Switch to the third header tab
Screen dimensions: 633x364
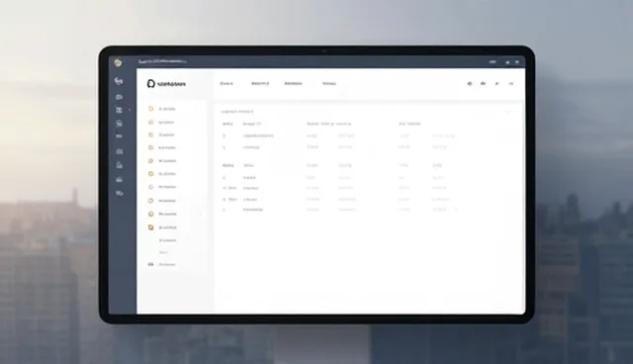click(x=293, y=83)
